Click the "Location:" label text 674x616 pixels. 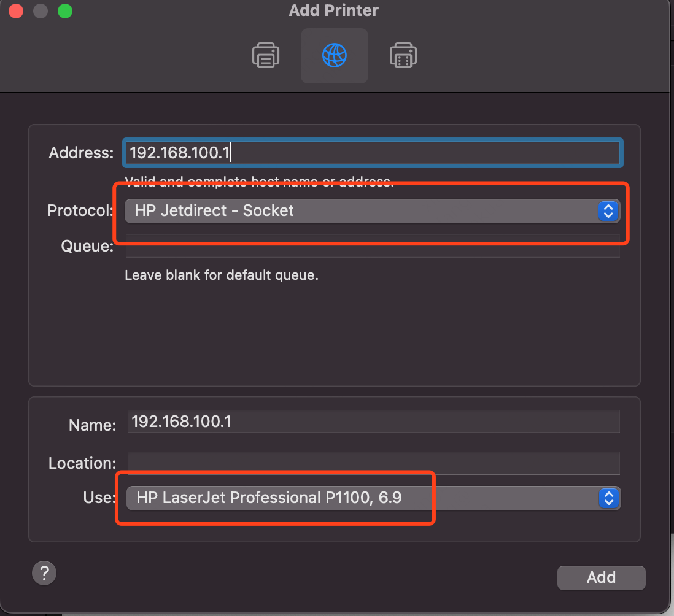(x=82, y=463)
